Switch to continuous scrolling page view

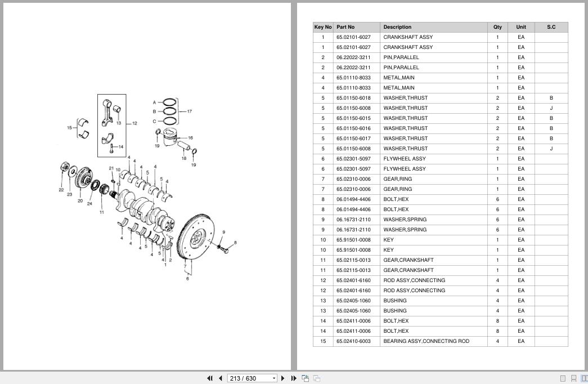tap(573, 378)
